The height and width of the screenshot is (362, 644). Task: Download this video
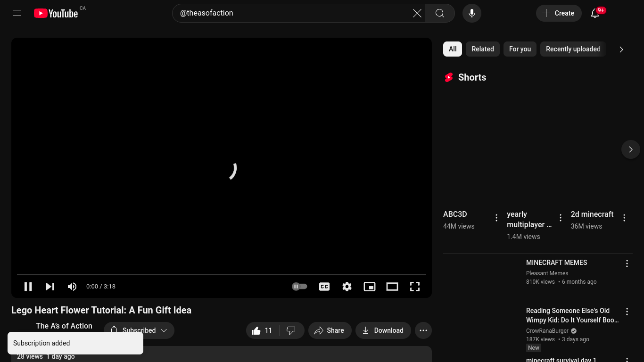point(383,330)
